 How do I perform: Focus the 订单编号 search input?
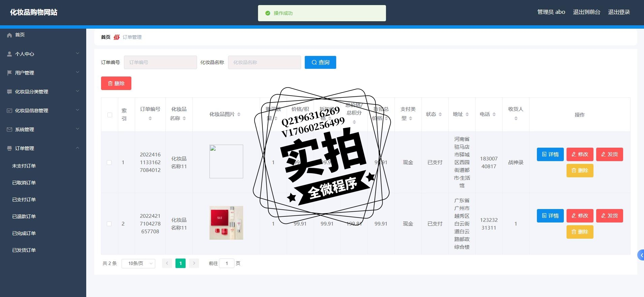(160, 62)
